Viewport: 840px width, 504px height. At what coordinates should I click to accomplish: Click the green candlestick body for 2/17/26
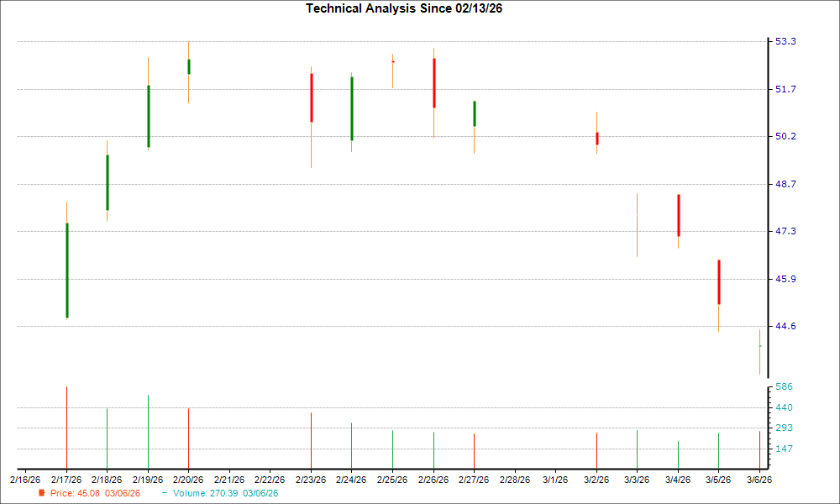[x=66, y=269]
